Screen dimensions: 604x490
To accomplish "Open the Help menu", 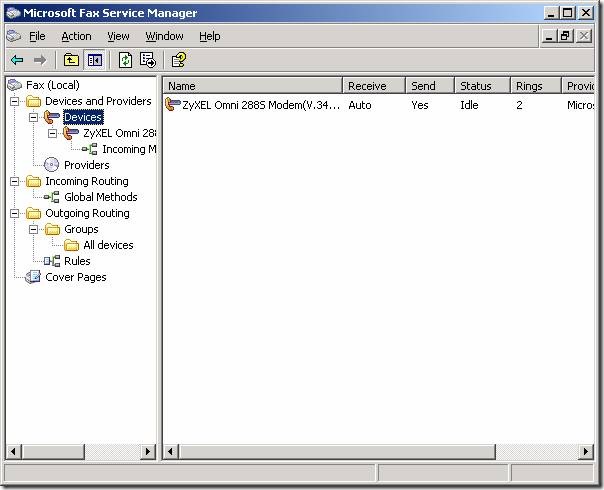I will [210, 36].
